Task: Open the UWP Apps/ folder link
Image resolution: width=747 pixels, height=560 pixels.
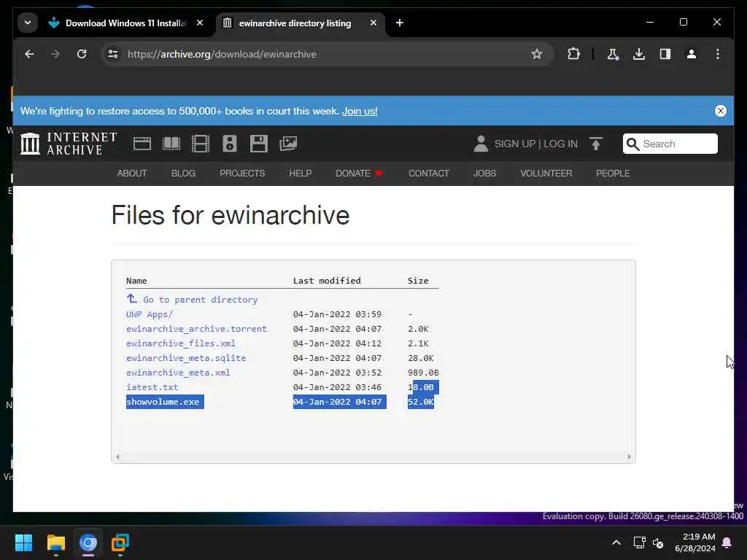Action: [149, 314]
